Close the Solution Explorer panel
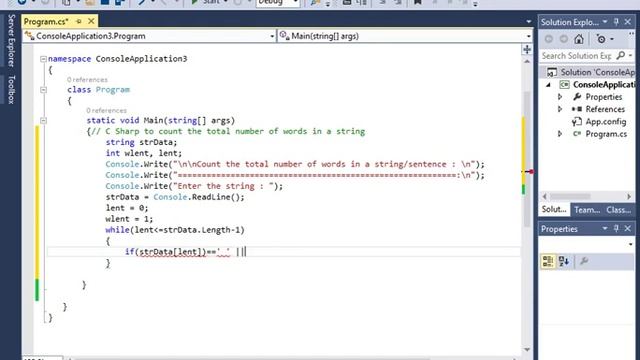The height and width of the screenshot is (360, 640). [628, 22]
